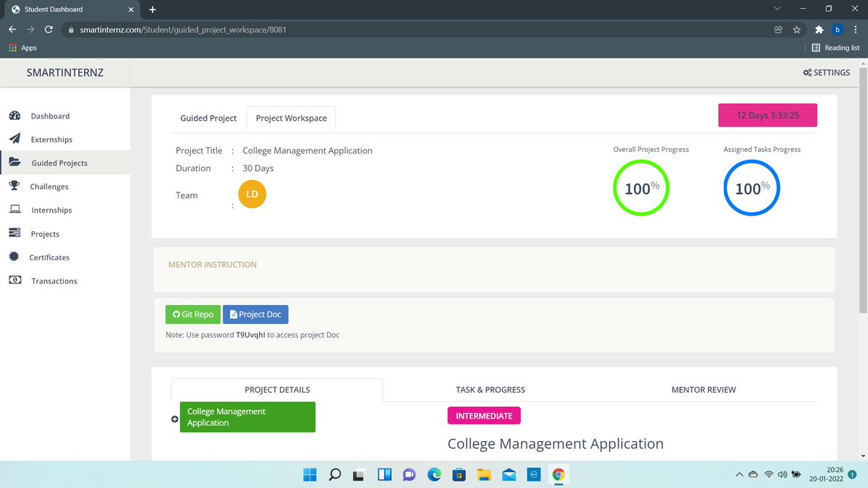
Task: Open a new browser tab with plus
Action: [153, 9]
